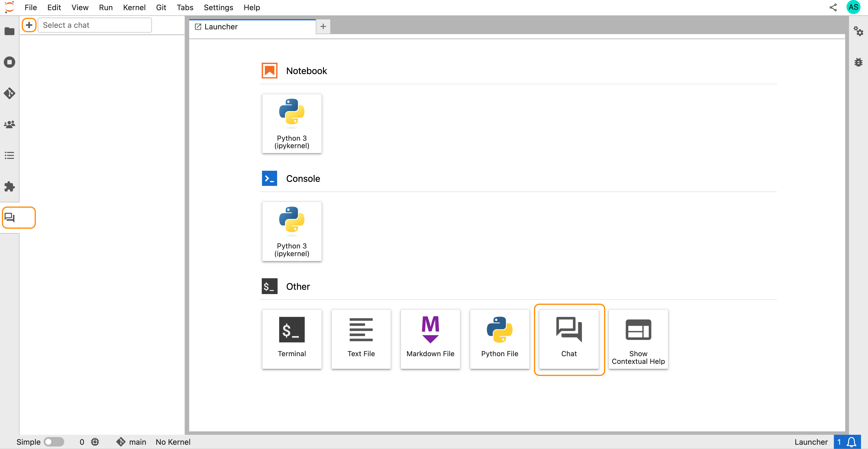This screenshot has height=449, width=868.
Task: Click No Kernel status text
Action: point(173,442)
